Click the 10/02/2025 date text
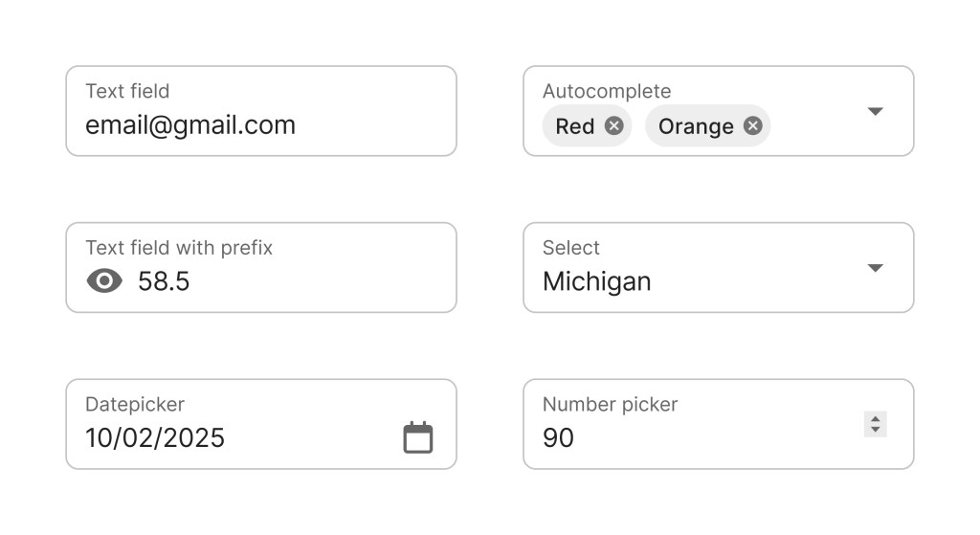The image size is (980, 535). point(155,438)
